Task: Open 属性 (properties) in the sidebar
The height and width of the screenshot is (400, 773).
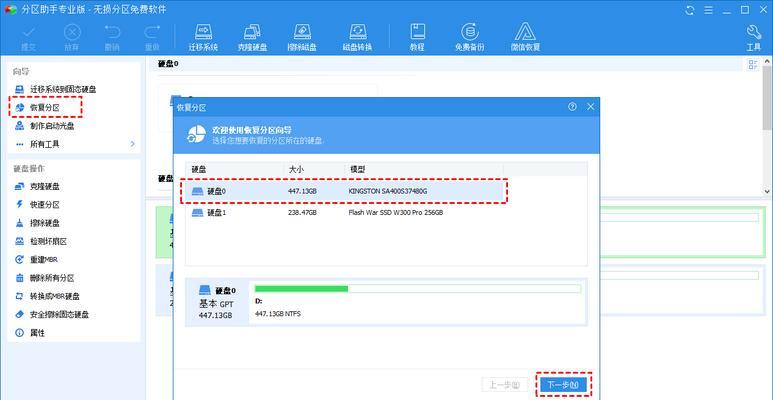Action: coord(30,333)
